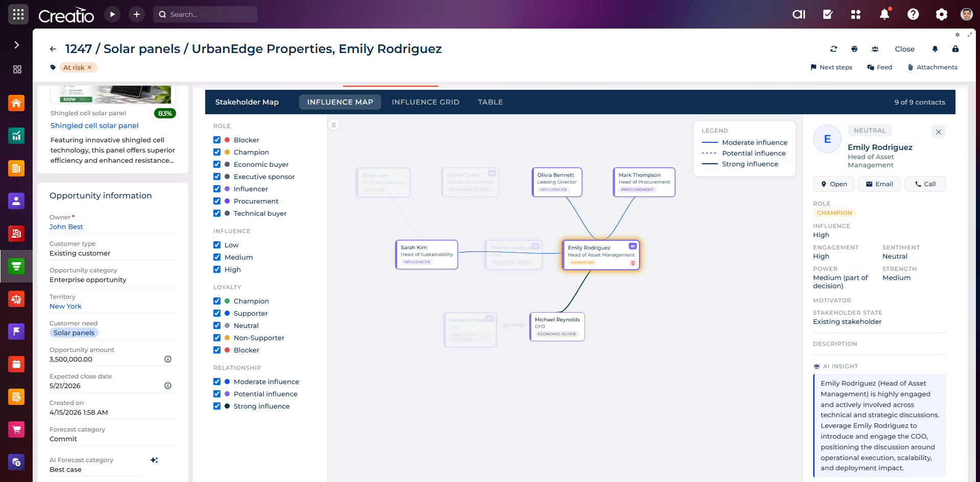980x482 pixels.
Task: Open the Opportunity amount info icon
Action: [168, 359]
